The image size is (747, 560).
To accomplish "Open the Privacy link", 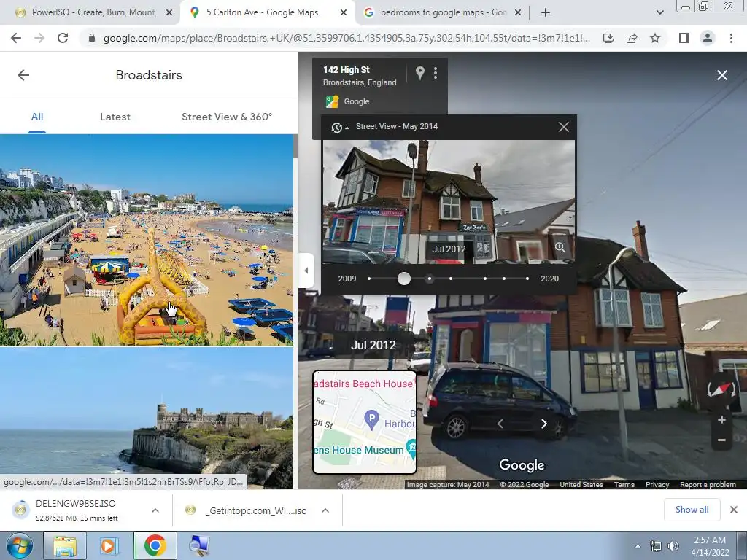I will [x=657, y=485].
